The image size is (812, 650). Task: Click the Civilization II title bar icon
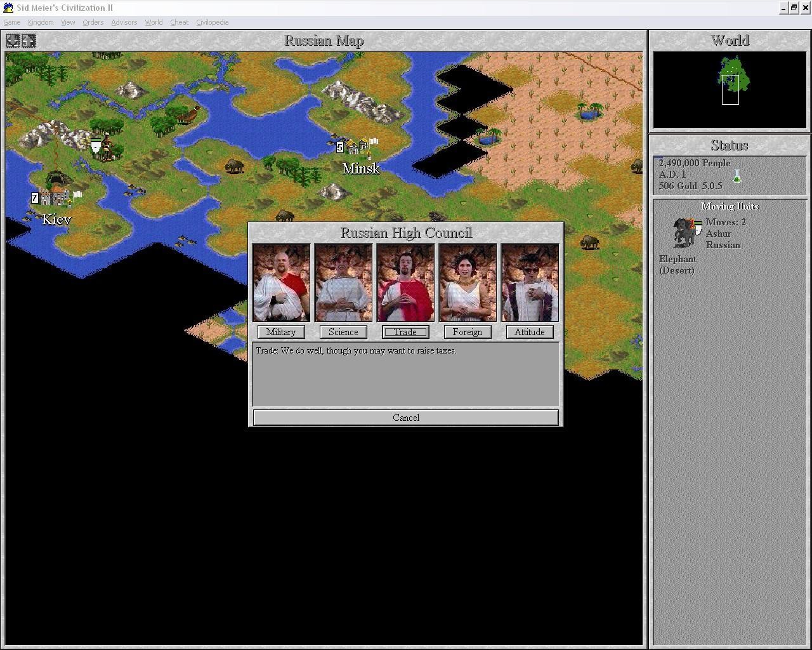tap(8, 8)
